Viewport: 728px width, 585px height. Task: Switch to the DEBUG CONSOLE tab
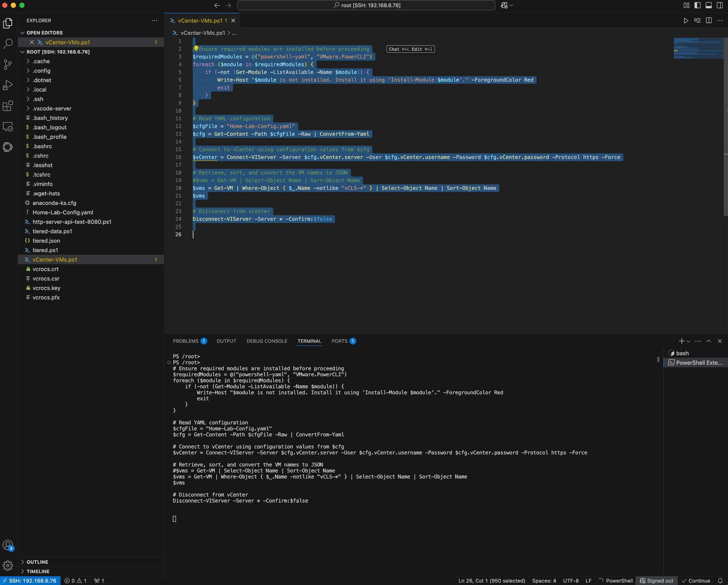click(x=267, y=341)
